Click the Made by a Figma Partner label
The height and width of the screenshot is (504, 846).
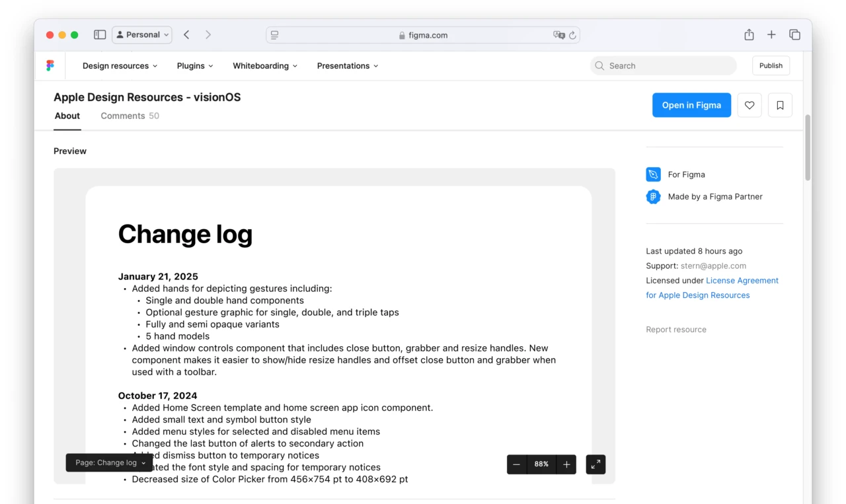pyautogui.click(x=715, y=196)
